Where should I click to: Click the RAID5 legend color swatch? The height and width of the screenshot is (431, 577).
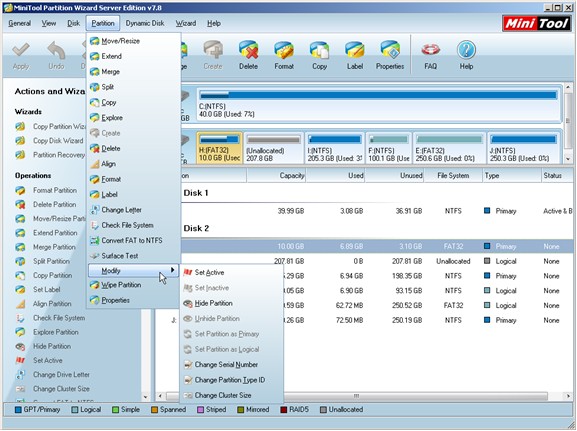284,410
